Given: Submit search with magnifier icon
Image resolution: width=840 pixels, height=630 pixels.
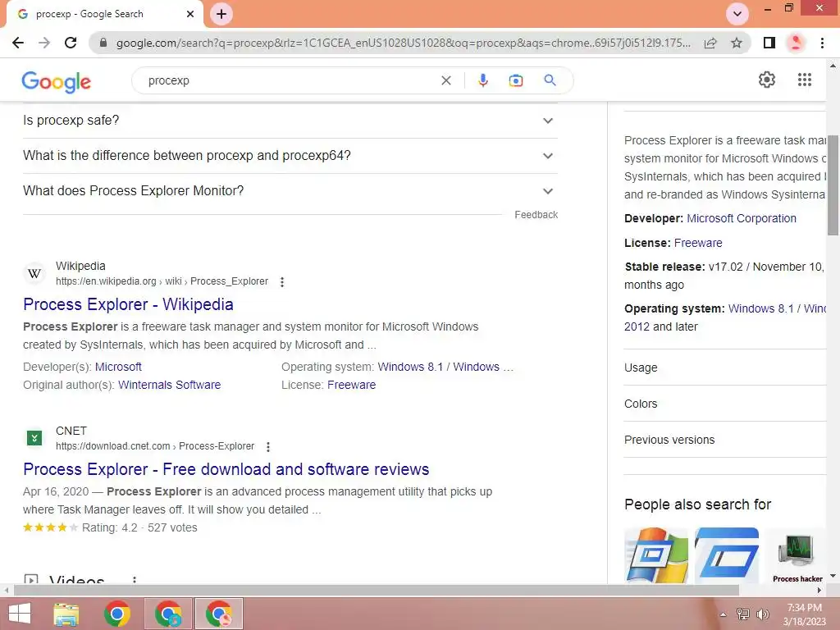Looking at the screenshot, I should point(550,80).
